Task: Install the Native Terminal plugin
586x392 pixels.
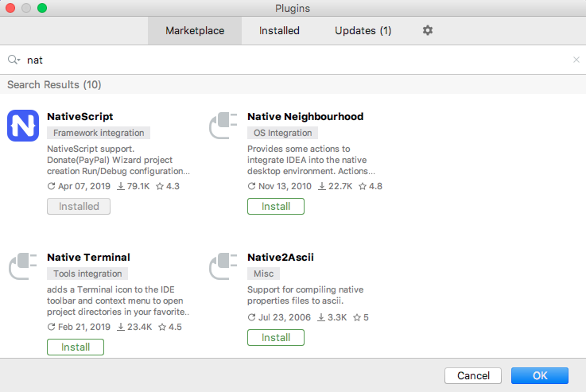Action: point(76,347)
